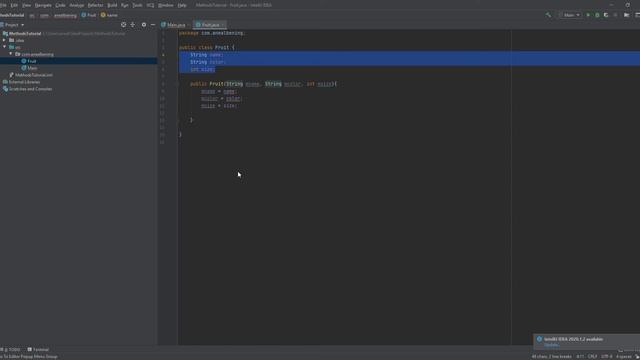Screen dimensions: 640x360
Task: Click the gutter marker beside line 4
Action: [163, 55]
